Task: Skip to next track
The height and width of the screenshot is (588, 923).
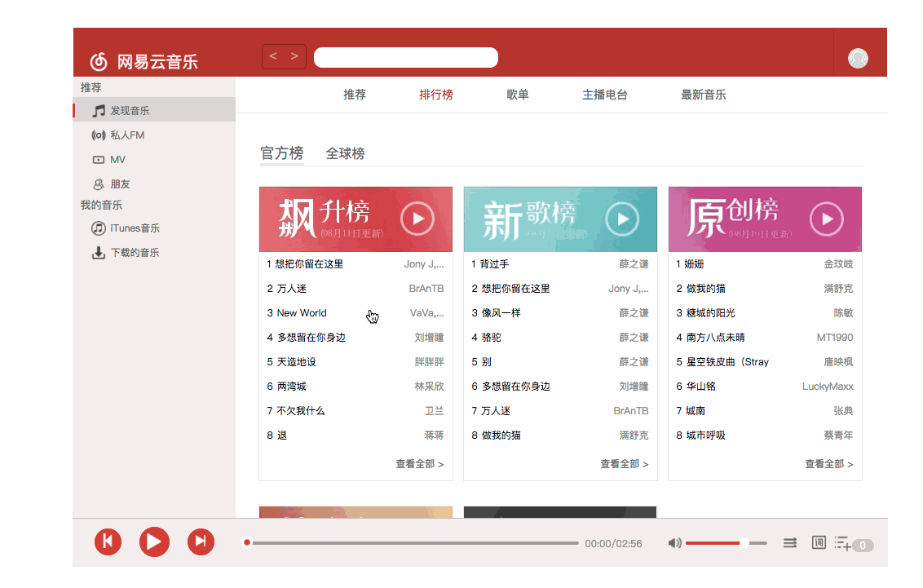Action: point(201,542)
